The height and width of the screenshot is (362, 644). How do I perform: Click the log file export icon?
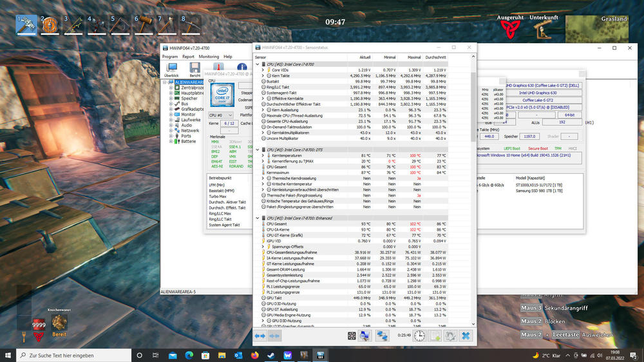click(434, 336)
